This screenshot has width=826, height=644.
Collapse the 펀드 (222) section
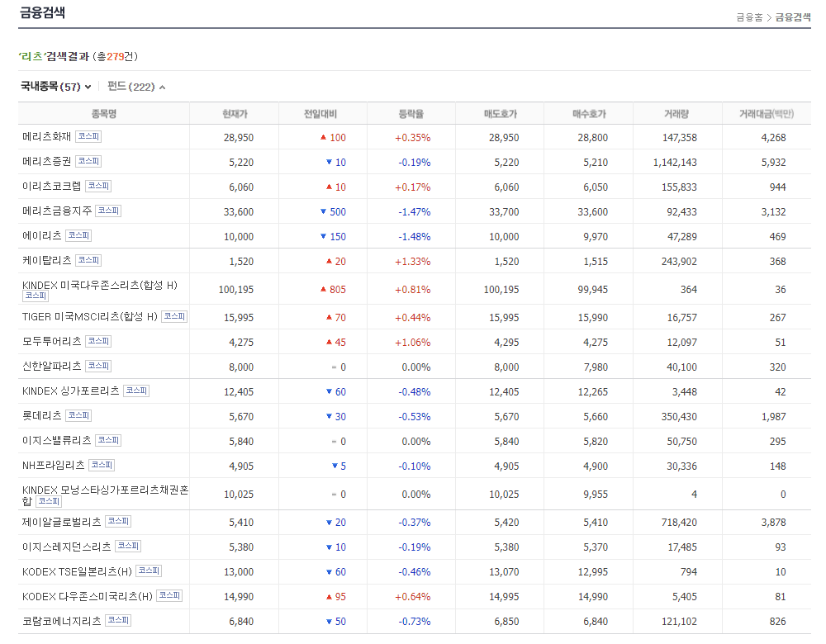[x=136, y=87]
